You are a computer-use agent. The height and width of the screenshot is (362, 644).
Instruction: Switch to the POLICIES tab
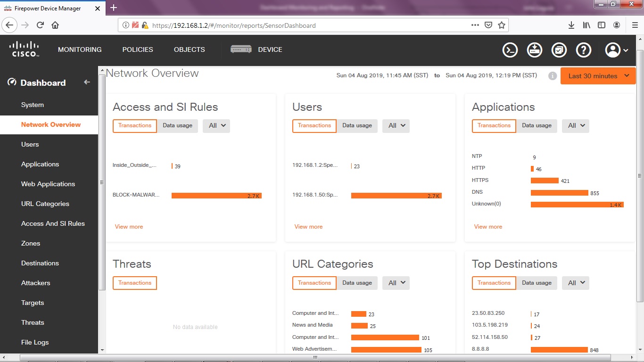coord(138,49)
